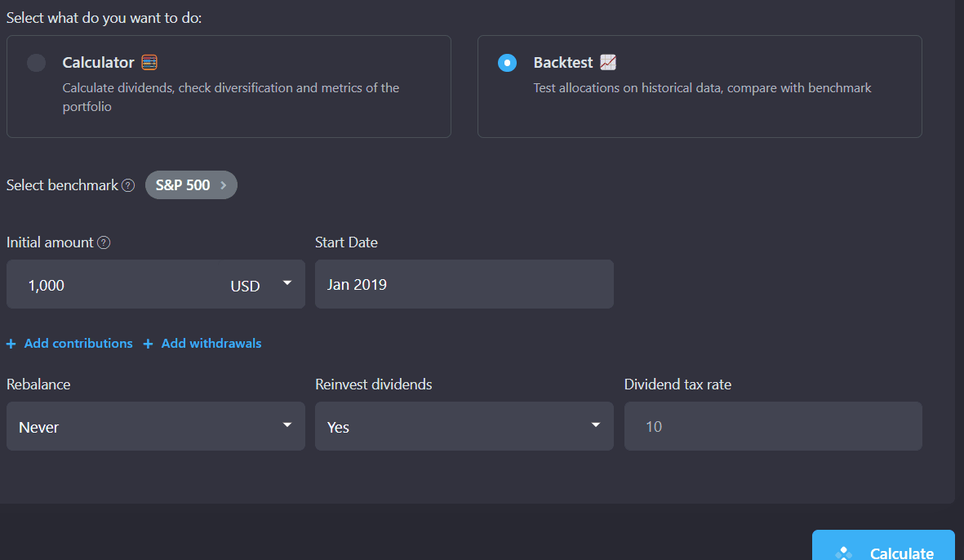
Task: Click the Dividend tax rate field
Action: click(772, 425)
